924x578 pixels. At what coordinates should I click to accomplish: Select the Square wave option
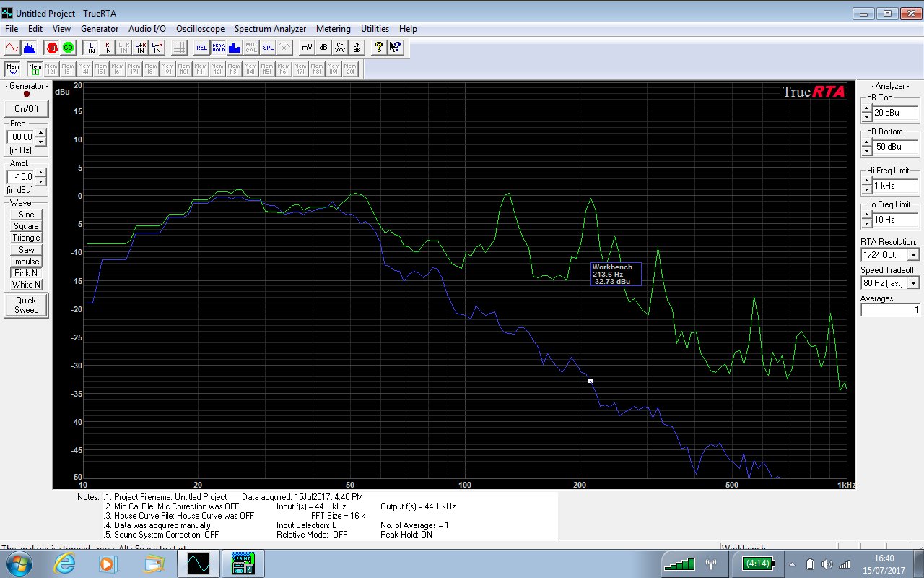26,226
